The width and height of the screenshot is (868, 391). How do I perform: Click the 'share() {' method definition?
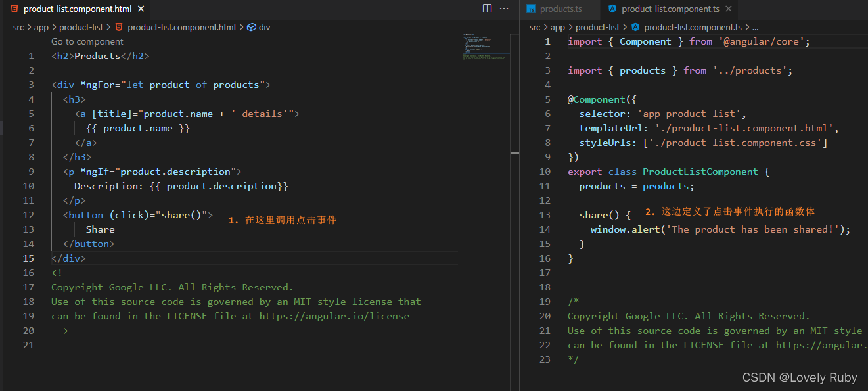click(x=605, y=215)
